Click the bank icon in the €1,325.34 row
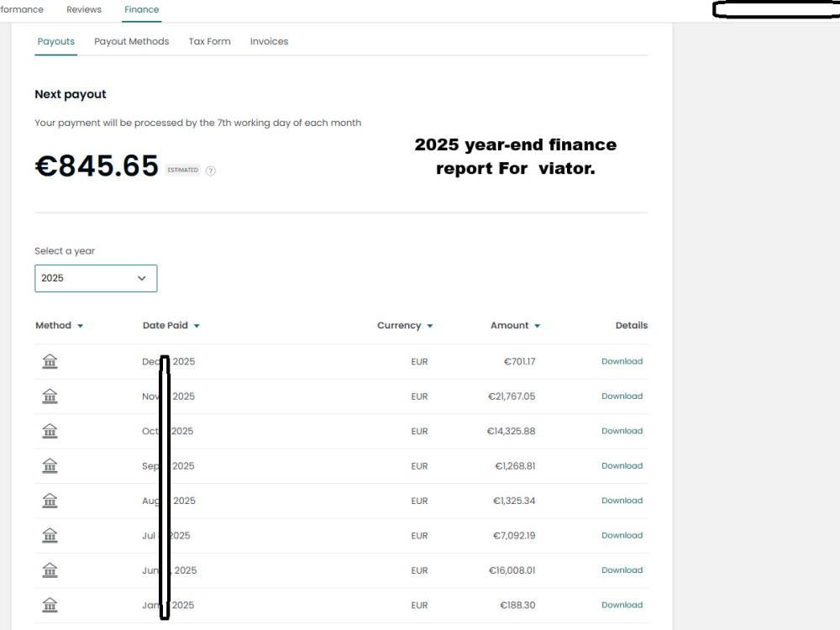 point(50,501)
